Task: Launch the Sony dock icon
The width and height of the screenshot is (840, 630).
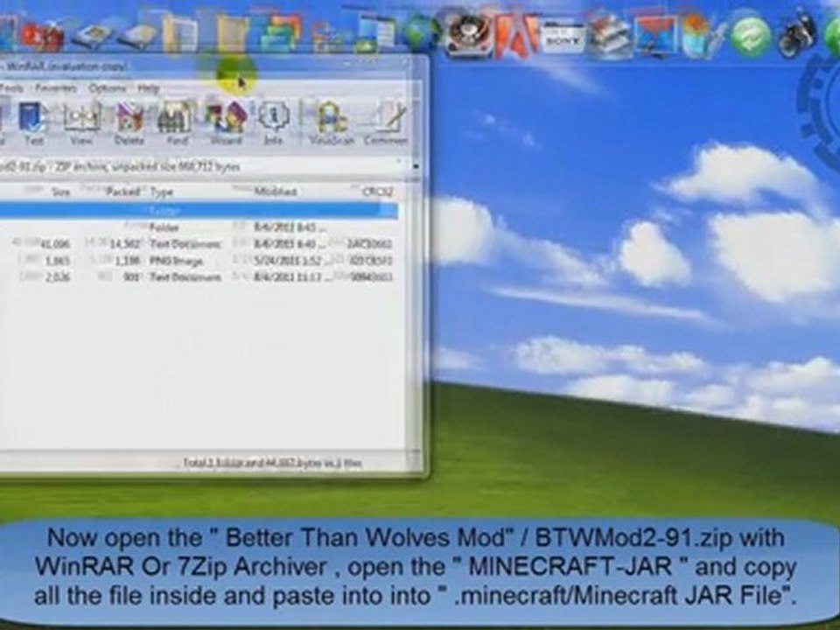Action: click(563, 38)
